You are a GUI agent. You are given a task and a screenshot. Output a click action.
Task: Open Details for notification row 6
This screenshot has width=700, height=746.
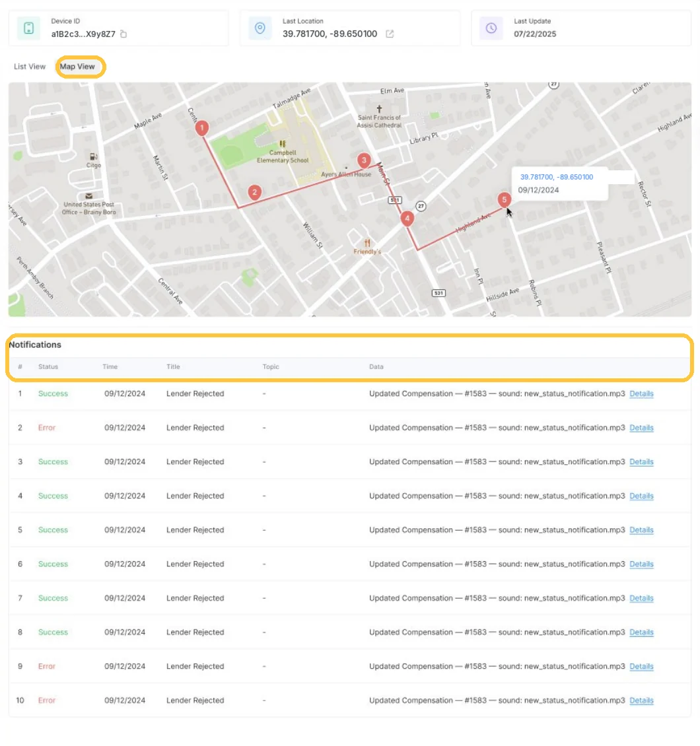click(641, 564)
